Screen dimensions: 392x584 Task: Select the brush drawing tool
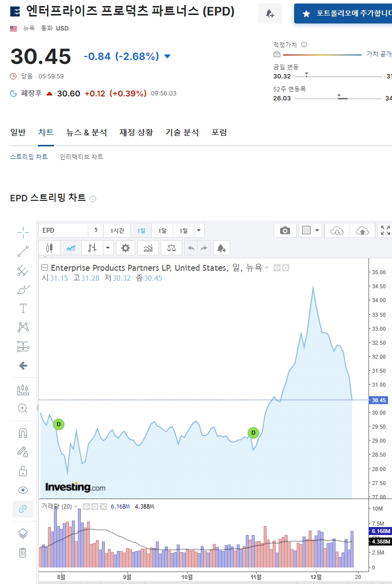[23, 289]
